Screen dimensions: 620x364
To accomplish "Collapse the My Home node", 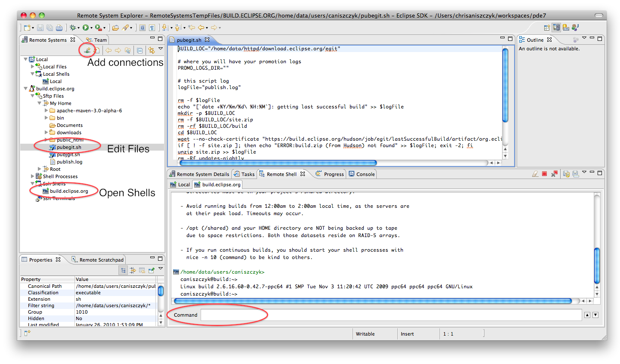I will click(x=40, y=103).
